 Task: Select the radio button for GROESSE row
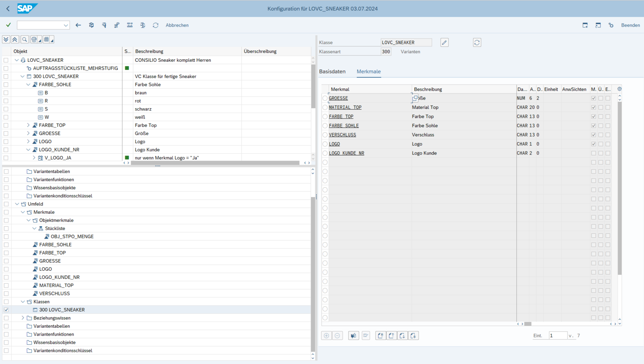tap(325, 98)
